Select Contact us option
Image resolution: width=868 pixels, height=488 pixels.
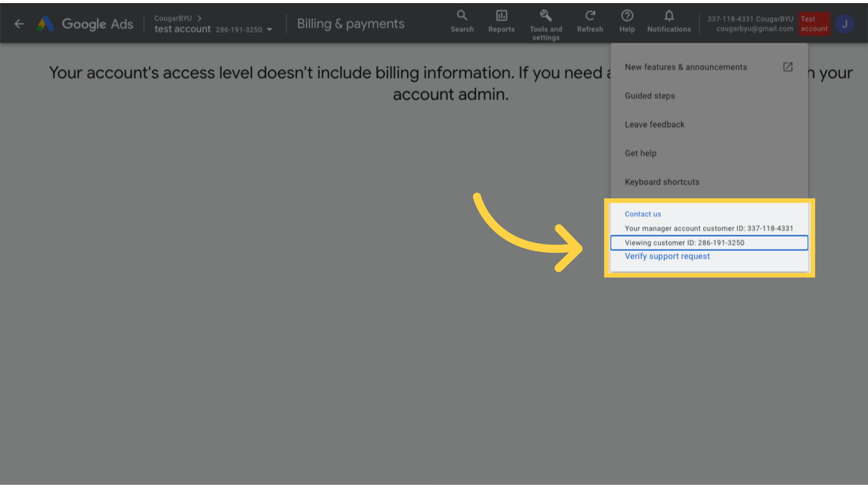click(643, 214)
